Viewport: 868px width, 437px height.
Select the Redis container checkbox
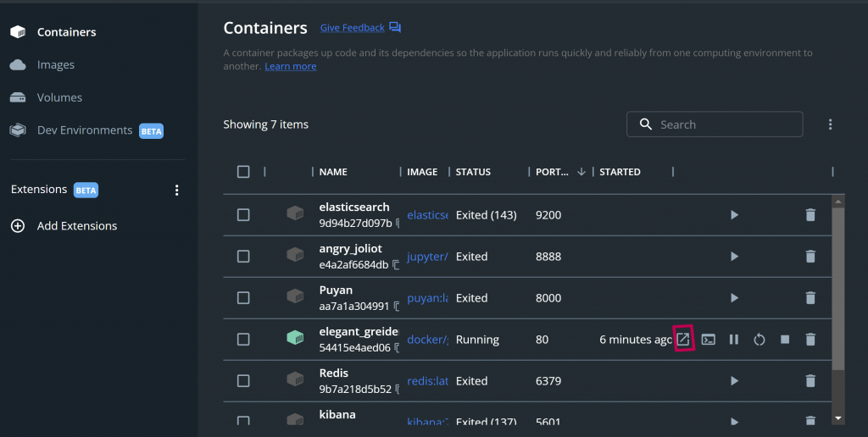(243, 380)
